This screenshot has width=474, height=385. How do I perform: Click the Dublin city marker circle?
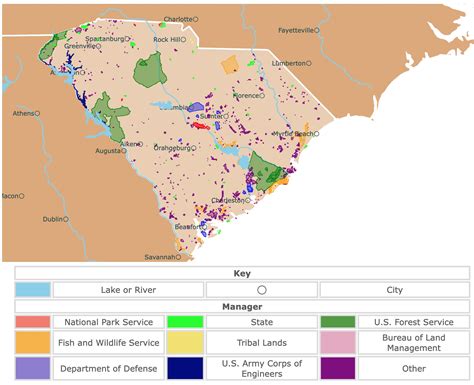[x=66, y=219]
